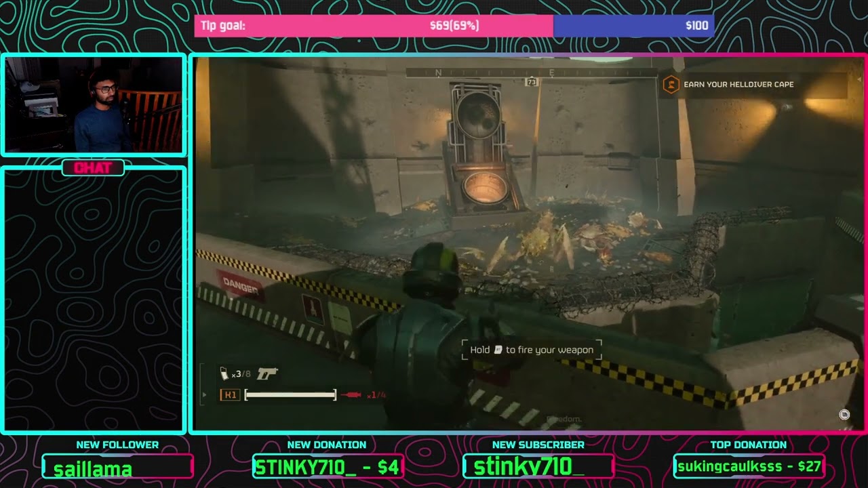Click the NEW DONATION heading

(327, 445)
